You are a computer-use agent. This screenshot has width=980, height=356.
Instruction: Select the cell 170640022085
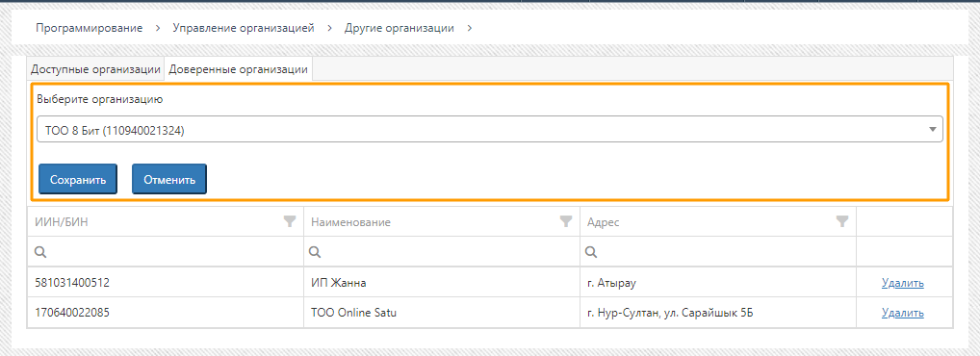pos(165,313)
